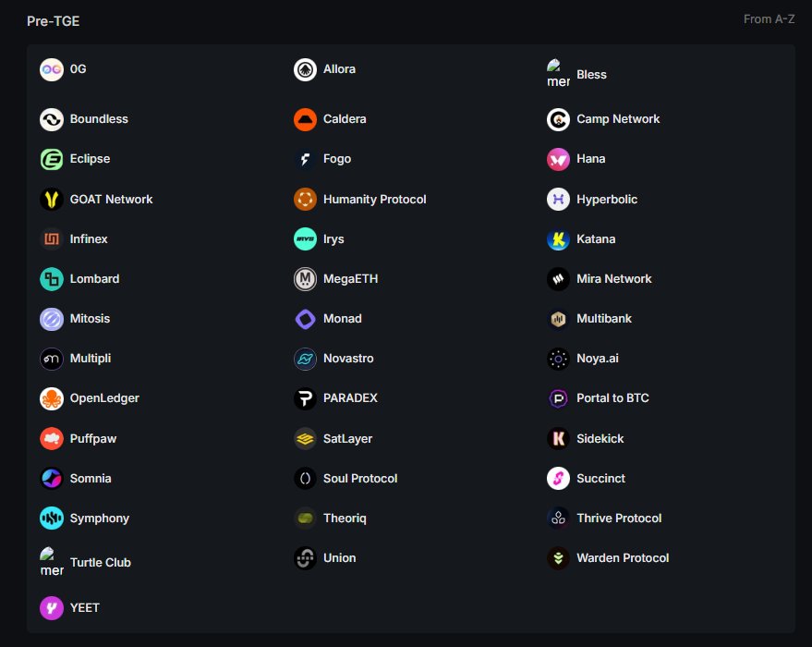Click the Hyperbolic logo icon
Image resolution: width=812 pixels, height=647 pixels.
[x=558, y=200]
